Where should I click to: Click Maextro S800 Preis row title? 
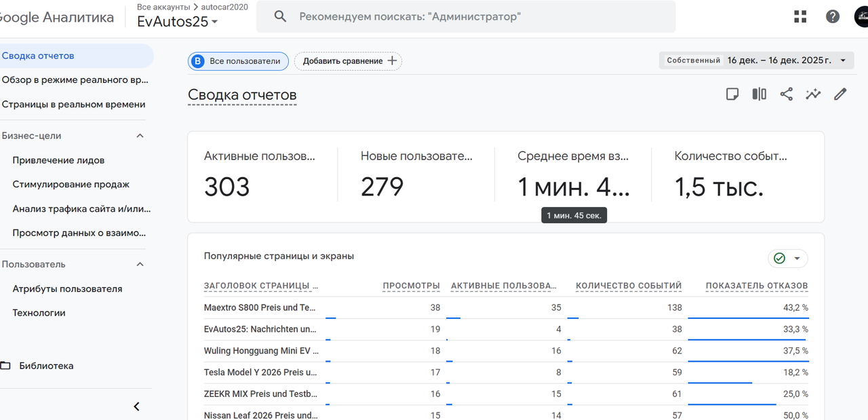point(260,307)
